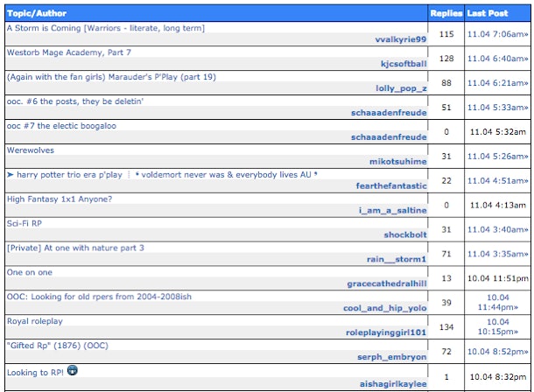View author profile lolly_pop_z
This screenshot has height=392, width=534.
pyautogui.click(x=401, y=88)
